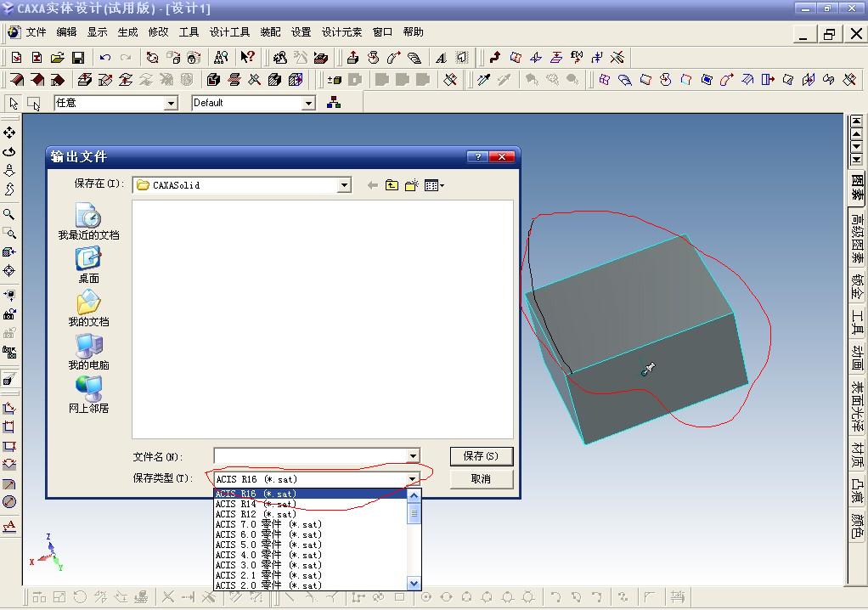Collapse the 保存类型 dropdown arrow
Screen dimensions: 868x610
coord(413,479)
